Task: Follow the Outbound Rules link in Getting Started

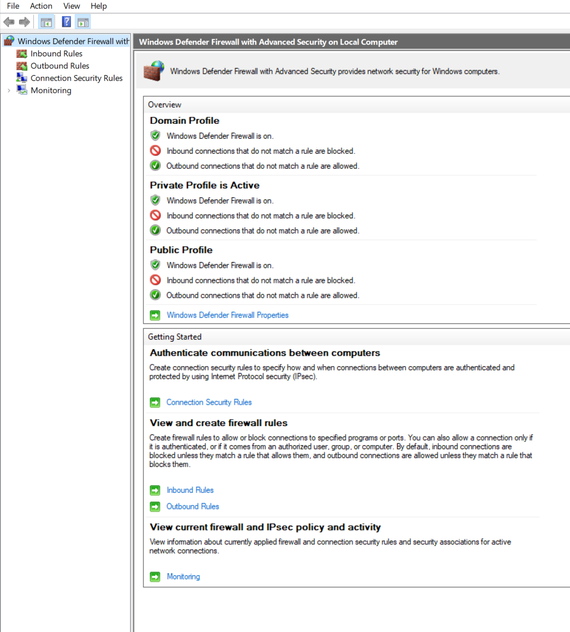Action: [193, 507]
